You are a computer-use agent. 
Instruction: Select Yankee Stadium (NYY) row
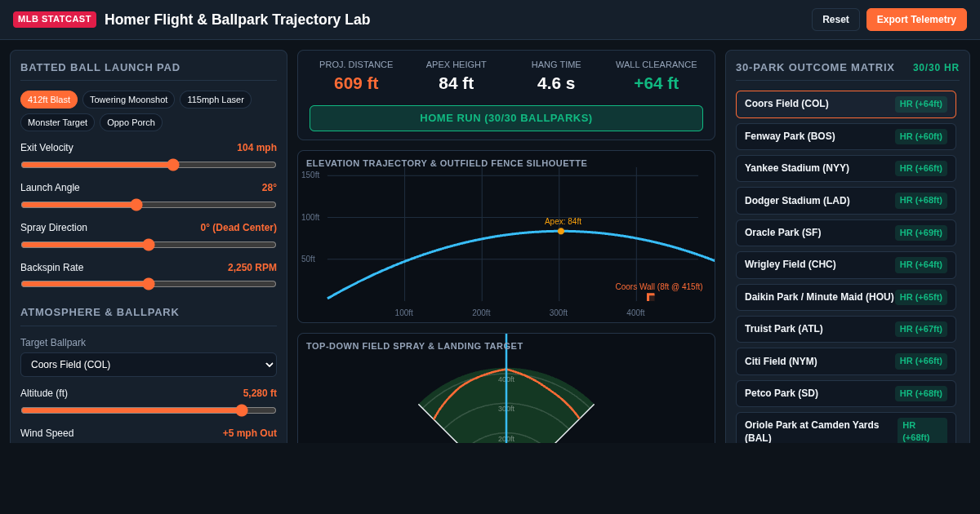click(x=846, y=168)
